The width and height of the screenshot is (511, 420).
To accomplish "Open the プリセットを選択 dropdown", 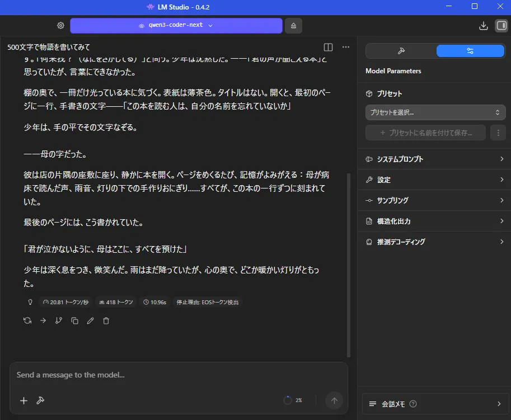I will pyautogui.click(x=435, y=112).
